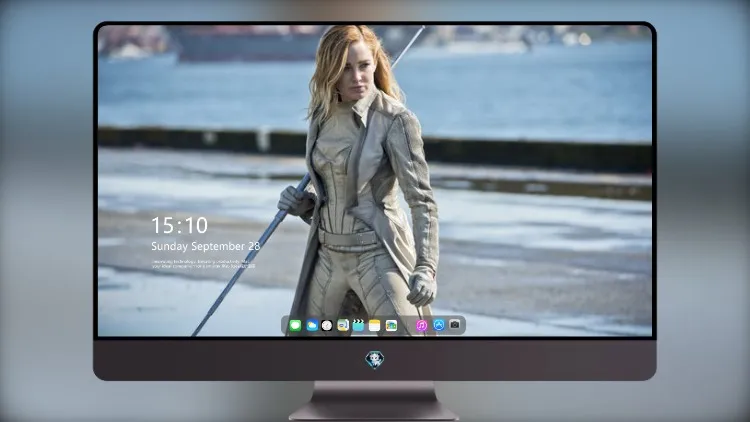
Task: Click the small quote text below date
Action: tap(203, 264)
